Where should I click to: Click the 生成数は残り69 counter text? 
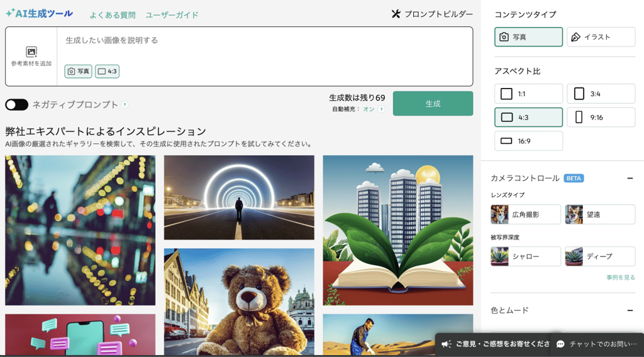tap(357, 97)
